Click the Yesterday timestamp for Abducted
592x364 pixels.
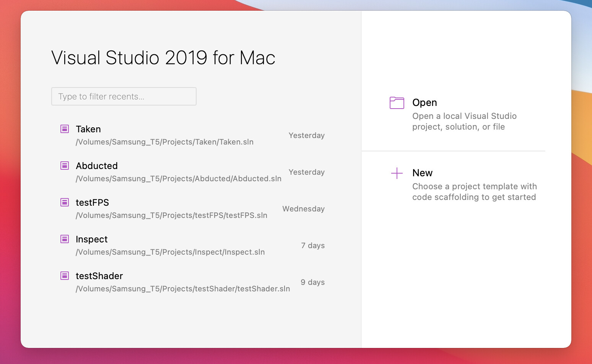(306, 172)
